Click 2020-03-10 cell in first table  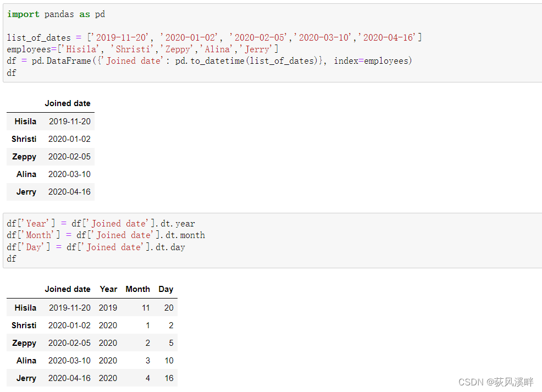[69, 174]
